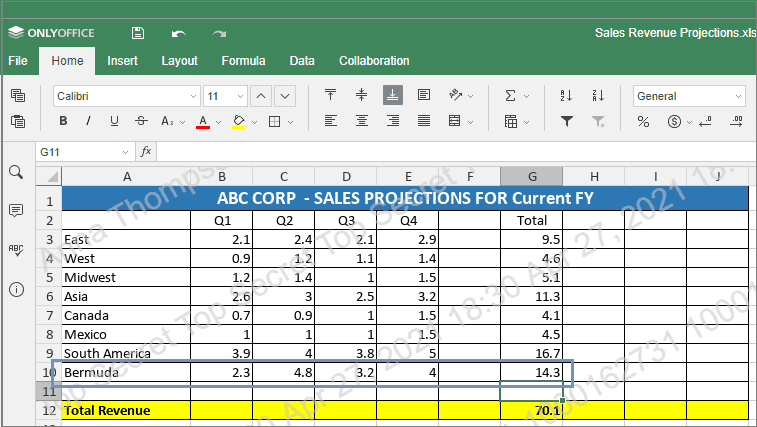The width and height of the screenshot is (757, 427).
Task: Select the Total Revenue cell
Action: coord(126,411)
